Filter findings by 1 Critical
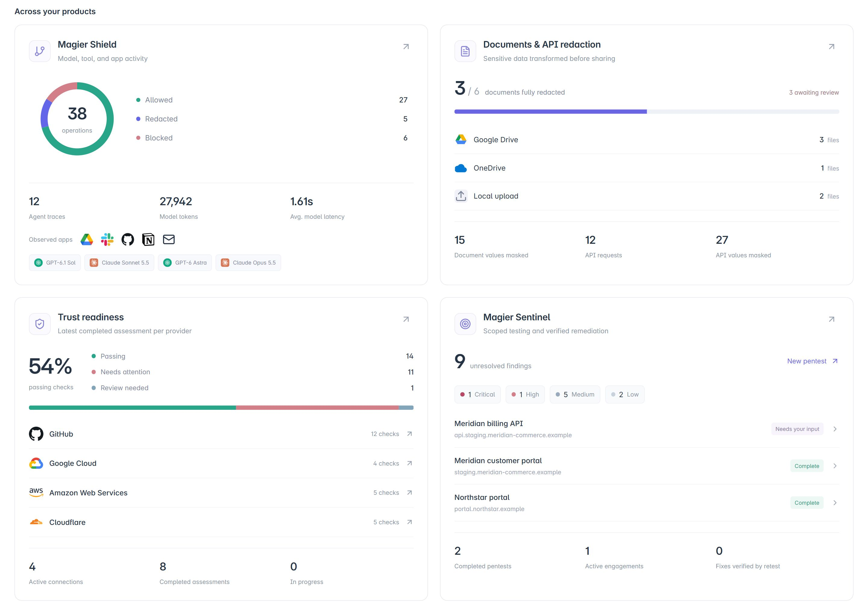868x615 pixels. coord(477,394)
